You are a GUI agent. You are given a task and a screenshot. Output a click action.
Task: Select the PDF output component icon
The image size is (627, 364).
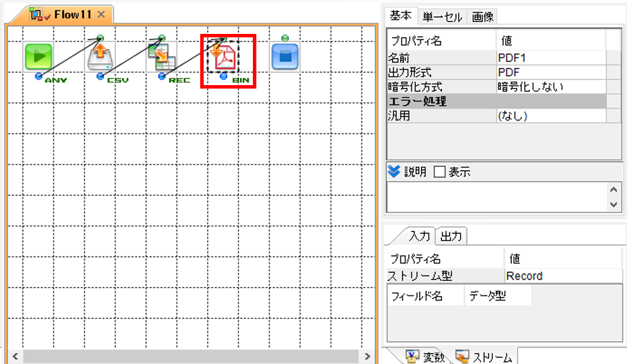pyautogui.click(x=223, y=56)
